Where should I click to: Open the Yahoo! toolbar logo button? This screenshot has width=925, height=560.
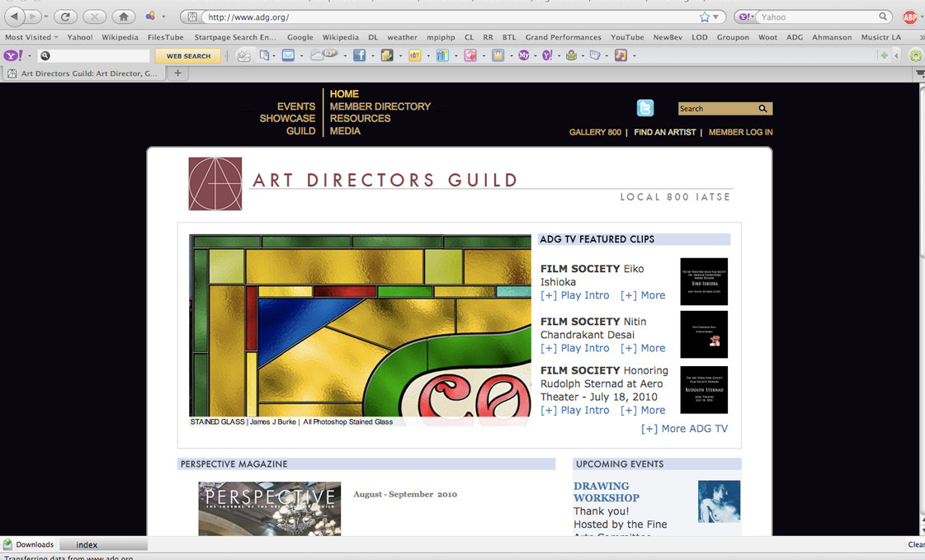click(x=13, y=55)
